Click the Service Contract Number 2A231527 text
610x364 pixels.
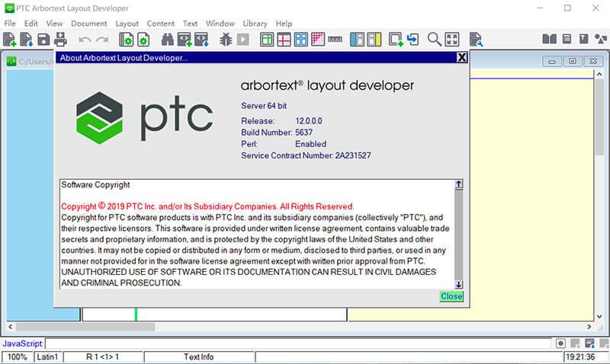(306, 155)
